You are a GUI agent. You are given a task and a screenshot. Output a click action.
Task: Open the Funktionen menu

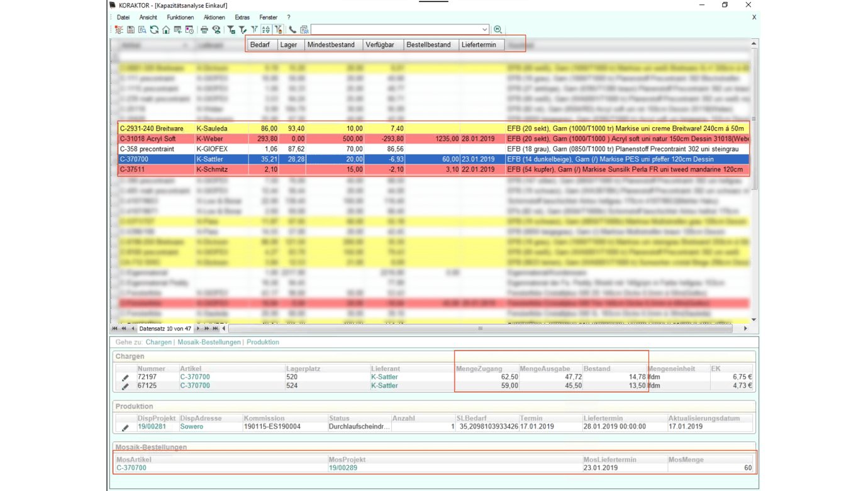point(180,18)
